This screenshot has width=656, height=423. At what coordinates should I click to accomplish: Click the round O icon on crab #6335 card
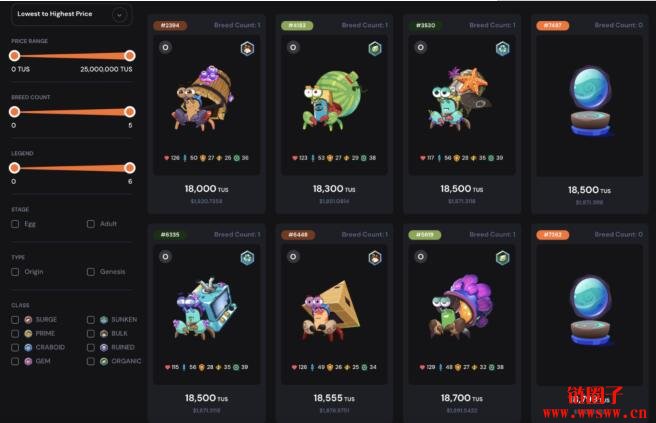[166, 256]
